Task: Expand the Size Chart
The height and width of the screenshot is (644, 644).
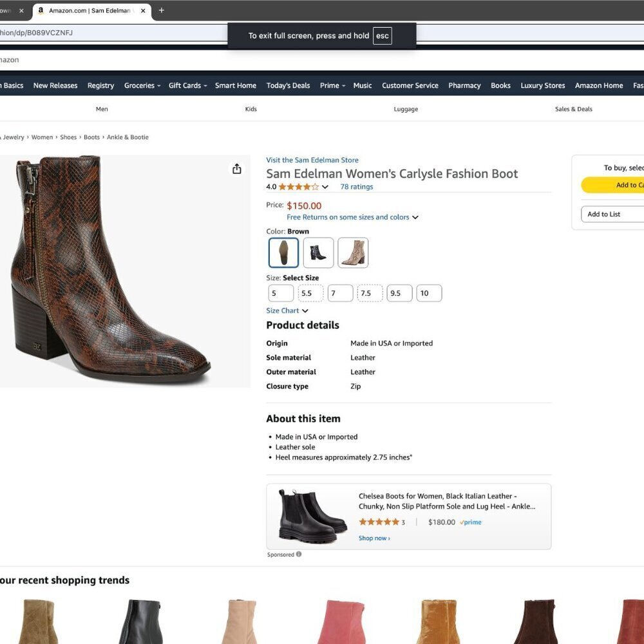Action: pos(287,310)
